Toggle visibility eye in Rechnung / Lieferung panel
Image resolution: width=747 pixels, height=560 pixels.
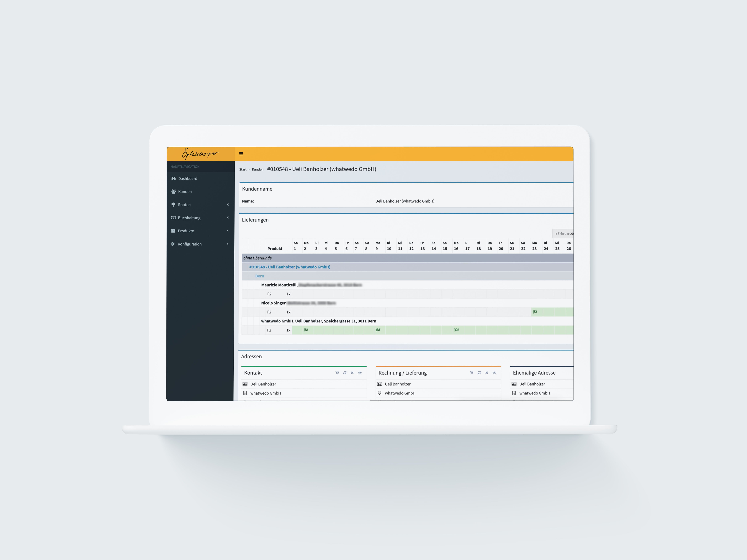coord(494,373)
